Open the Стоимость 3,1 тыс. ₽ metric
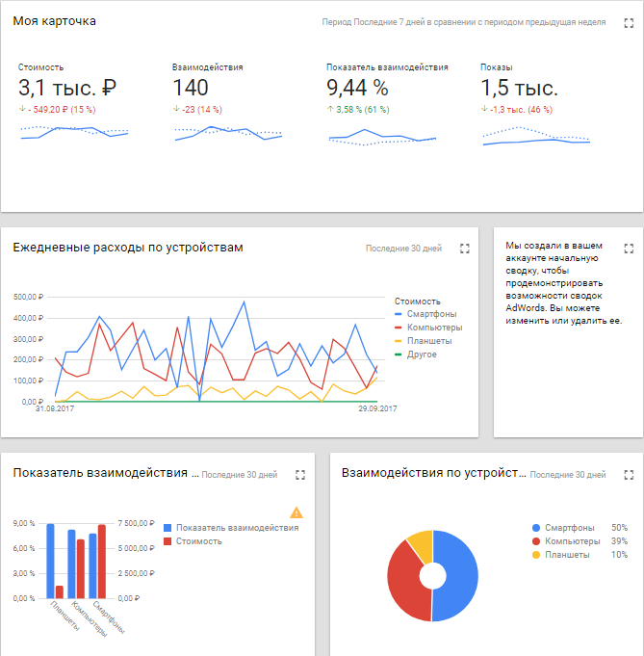The image size is (644, 656). (67, 88)
